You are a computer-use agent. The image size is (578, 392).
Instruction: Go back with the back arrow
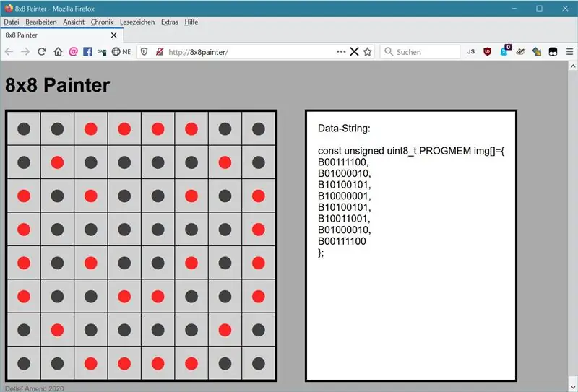[x=9, y=51]
